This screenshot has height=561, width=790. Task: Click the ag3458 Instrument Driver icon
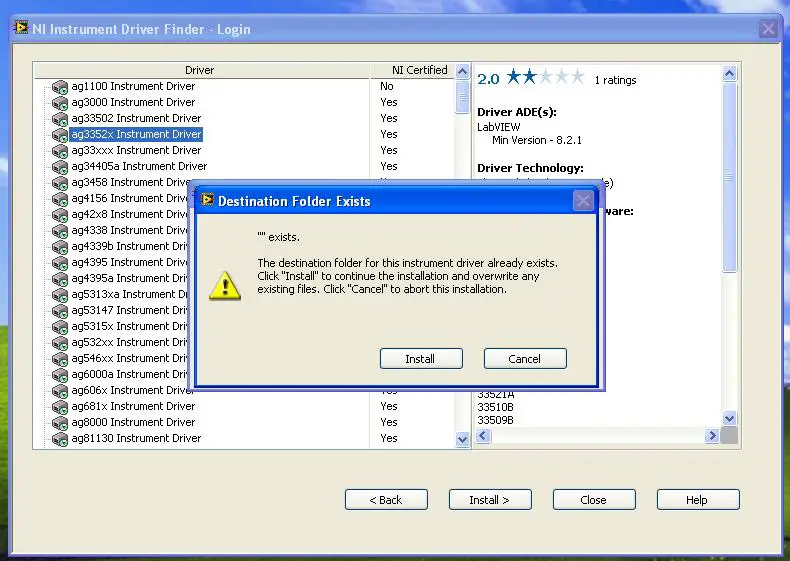coord(60,183)
